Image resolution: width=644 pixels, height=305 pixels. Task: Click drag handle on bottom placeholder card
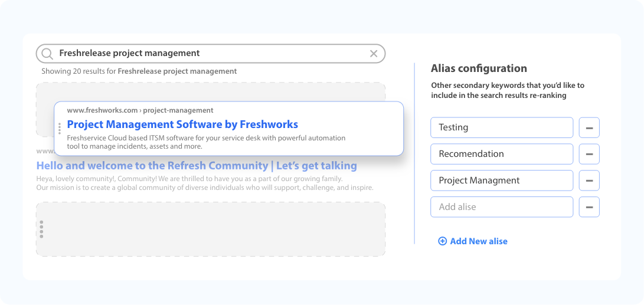(x=41, y=229)
